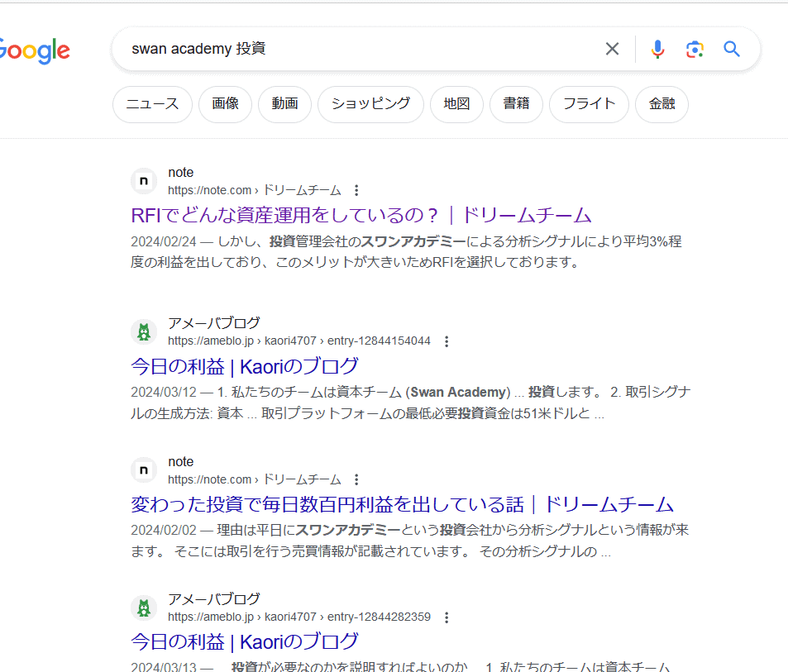Select the 金融 filter tab
This screenshot has height=672, width=788.
[661, 104]
